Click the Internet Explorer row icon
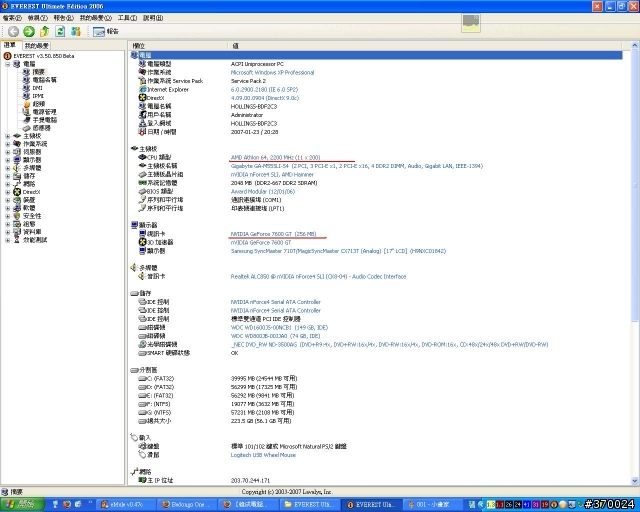This screenshot has width=640, height=512. [142, 89]
